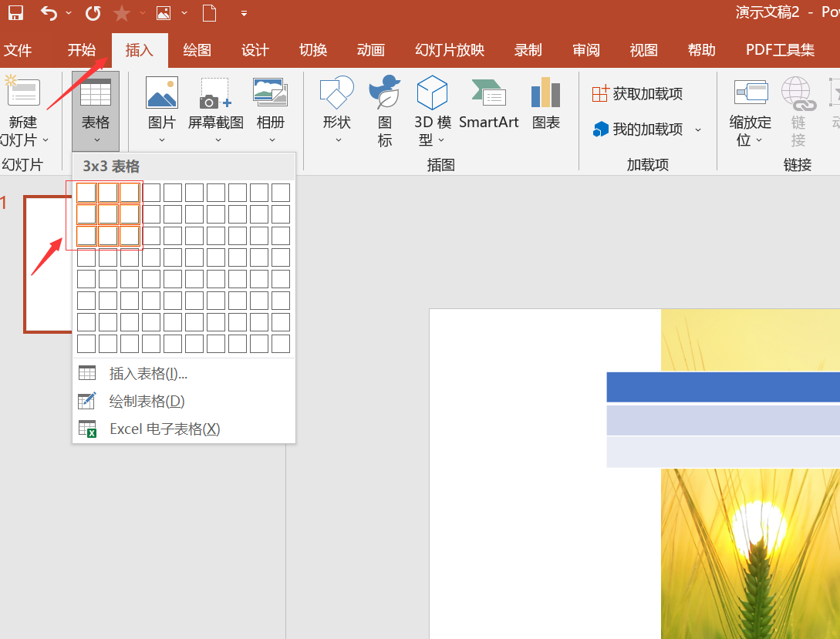This screenshot has height=639, width=840.
Task: Expand the 新建幻灯片 dropdown arrow
Action: (46, 140)
